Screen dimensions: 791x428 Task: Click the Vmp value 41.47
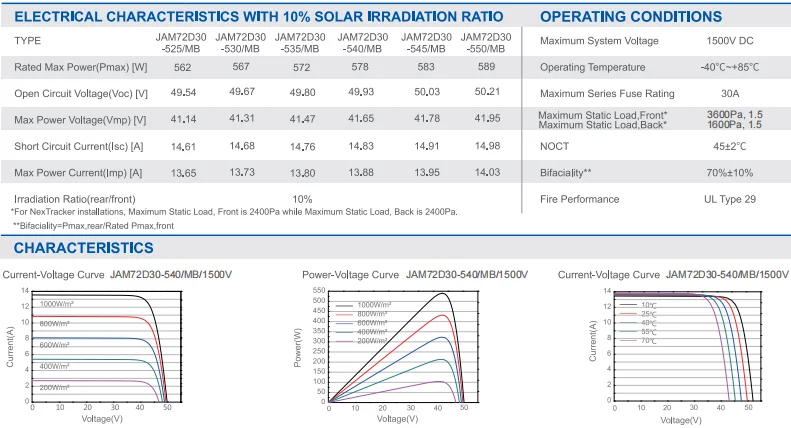[303, 119]
